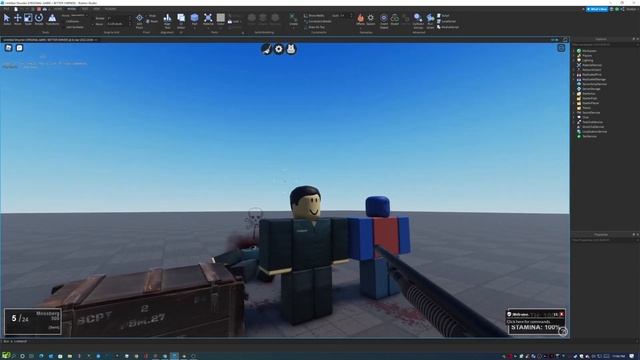This screenshot has height=360, width=640.
Task: Open the Color picker swatch
Action: [x=220, y=20]
